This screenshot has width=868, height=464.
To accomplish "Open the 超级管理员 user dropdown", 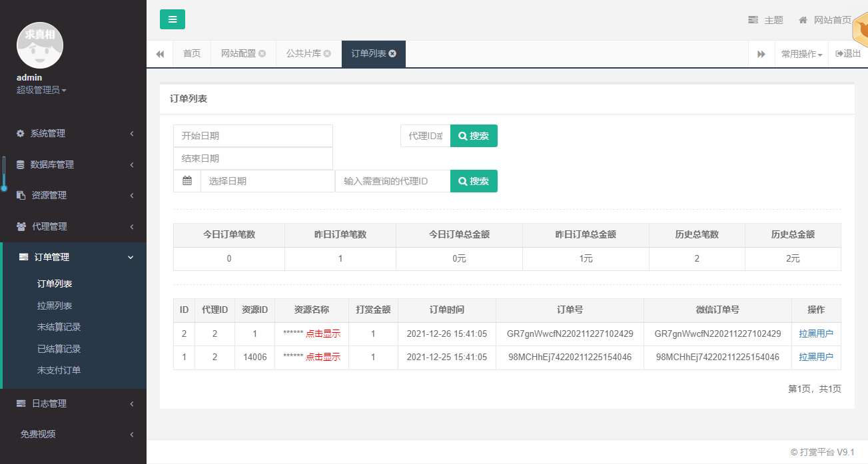I will (41, 90).
